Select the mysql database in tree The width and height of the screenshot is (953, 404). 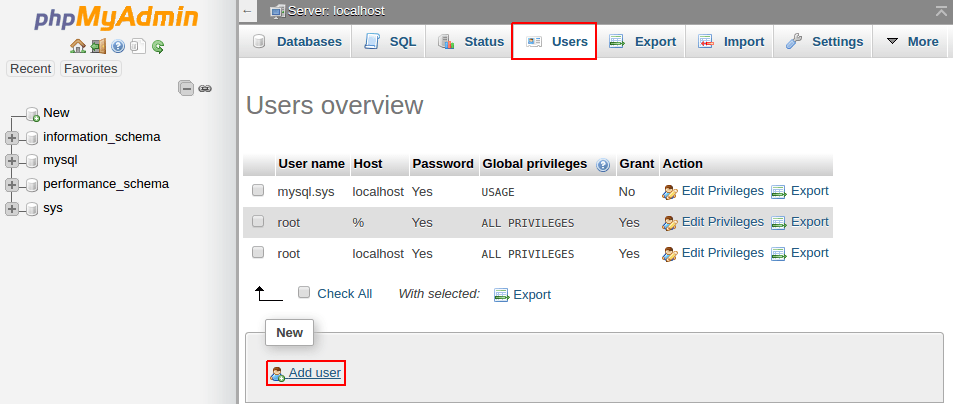60,160
